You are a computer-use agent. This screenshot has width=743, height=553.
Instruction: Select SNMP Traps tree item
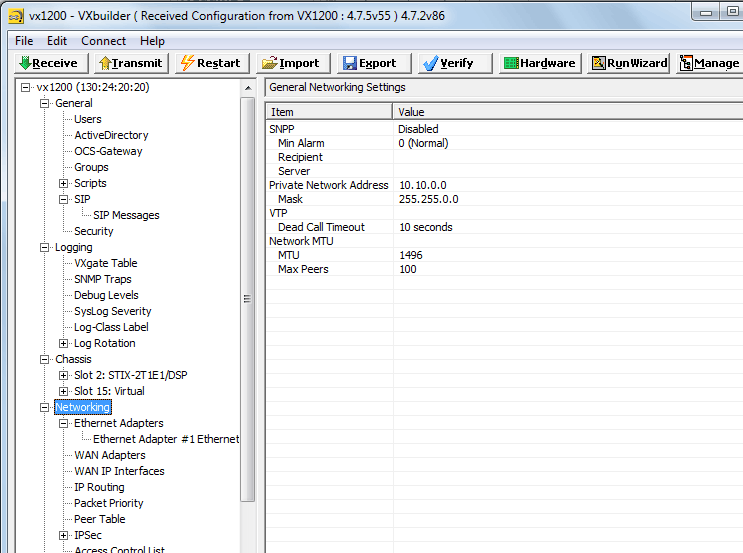102,279
